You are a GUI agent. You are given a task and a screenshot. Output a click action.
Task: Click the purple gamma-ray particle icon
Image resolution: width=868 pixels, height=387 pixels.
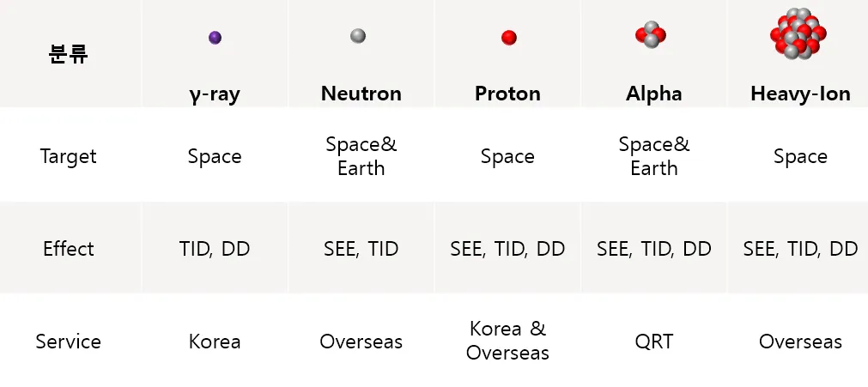[x=215, y=38]
